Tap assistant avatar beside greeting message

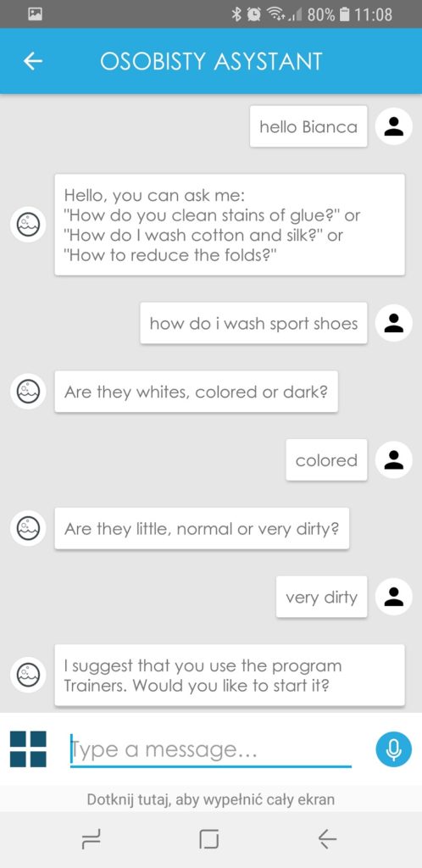pos(28,225)
